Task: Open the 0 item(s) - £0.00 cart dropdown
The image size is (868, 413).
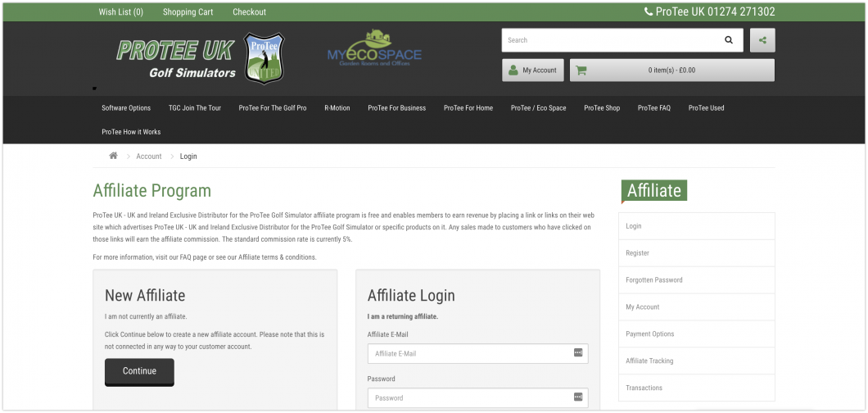Action: click(x=672, y=70)
